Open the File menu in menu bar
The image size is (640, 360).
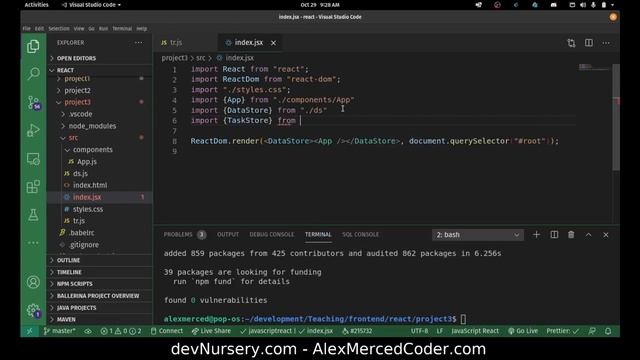coord(27,29)
